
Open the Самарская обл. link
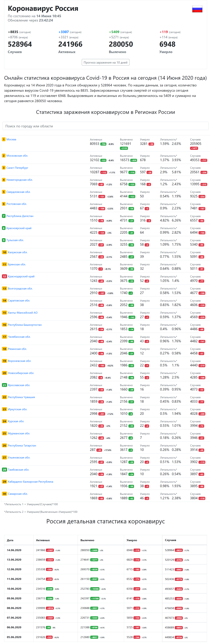click(x=18, y=494)
